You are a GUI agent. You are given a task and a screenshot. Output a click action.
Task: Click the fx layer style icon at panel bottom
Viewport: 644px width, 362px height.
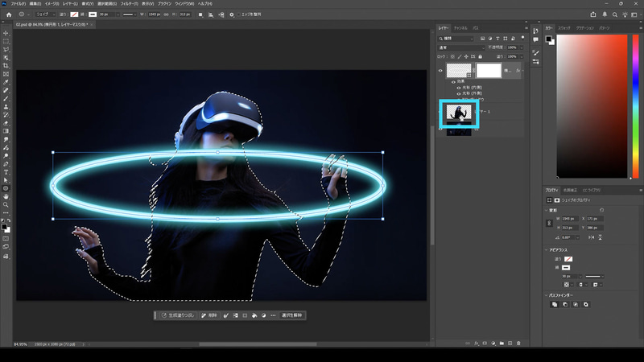(x=477, y=343)
